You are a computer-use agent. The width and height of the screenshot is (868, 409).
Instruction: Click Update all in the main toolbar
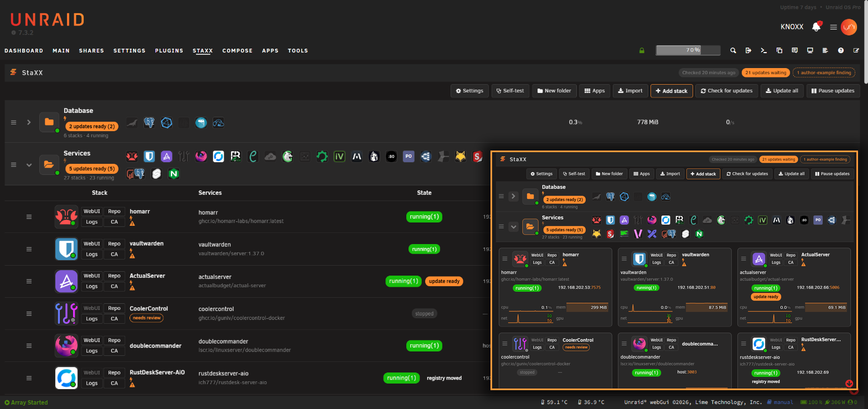782,91
